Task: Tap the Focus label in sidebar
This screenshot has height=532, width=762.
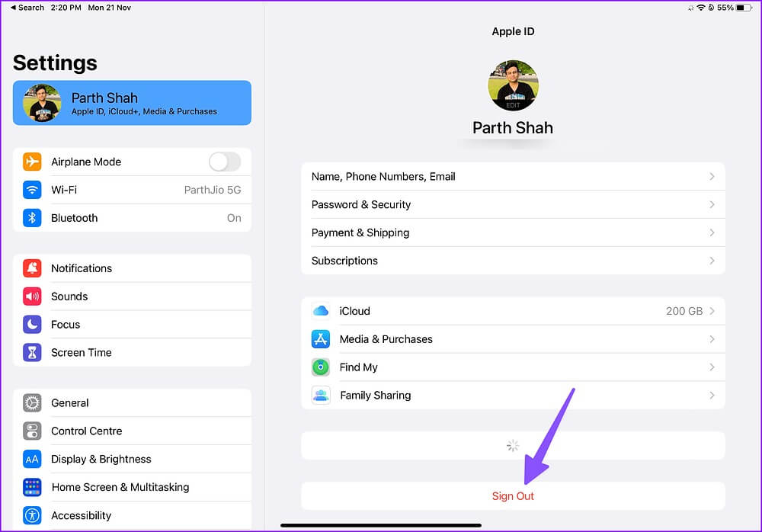Action: 66,325
